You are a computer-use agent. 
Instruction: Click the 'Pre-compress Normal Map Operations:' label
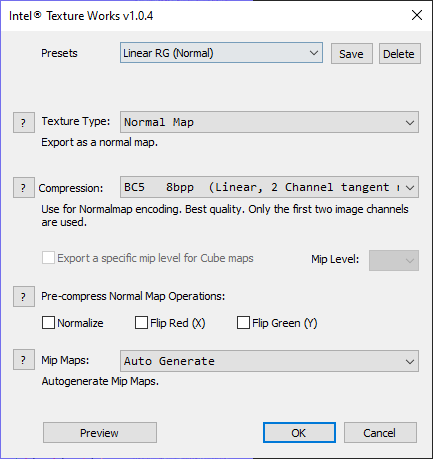coord(133,296)
